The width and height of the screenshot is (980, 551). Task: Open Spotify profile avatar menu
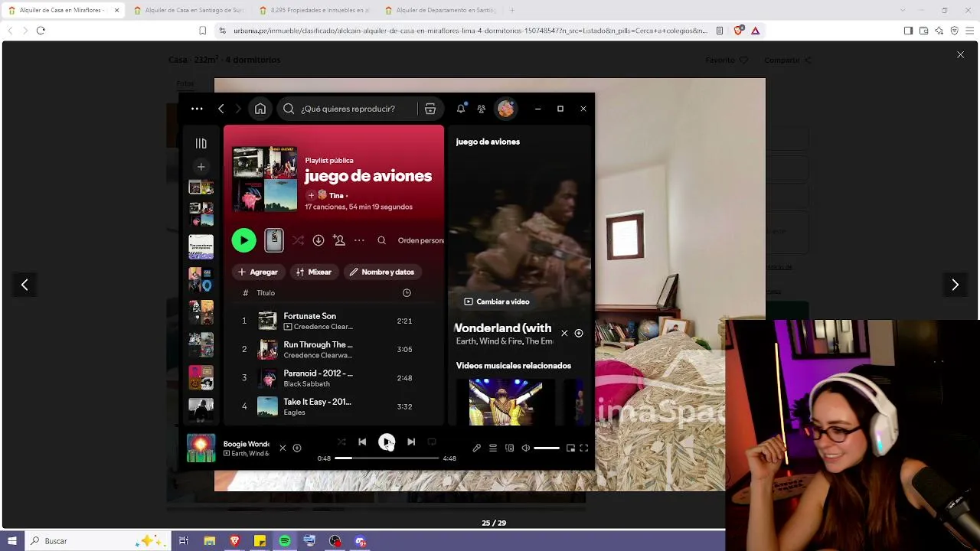pos(505,109)
